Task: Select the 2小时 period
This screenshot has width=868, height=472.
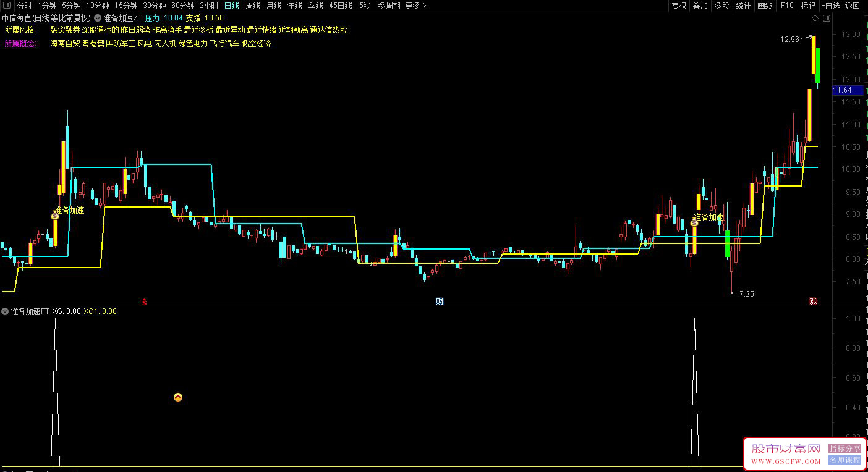Action: 209,6
